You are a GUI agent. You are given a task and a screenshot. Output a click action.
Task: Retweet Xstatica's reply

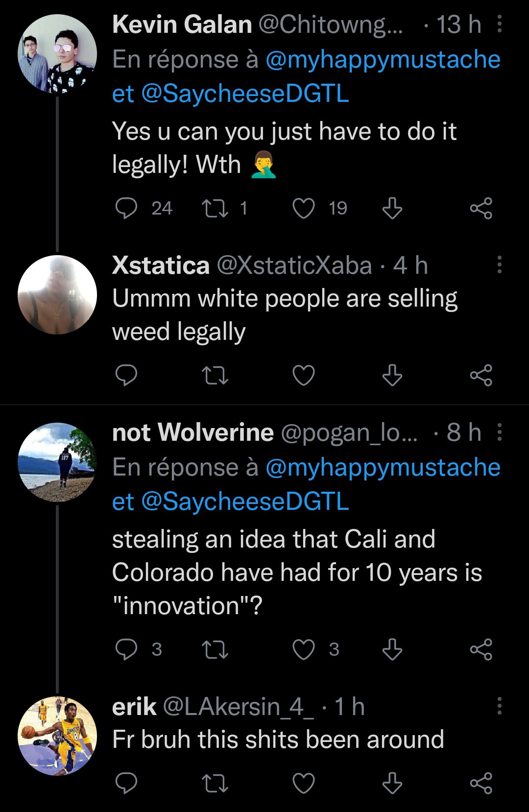pos(215,376)
